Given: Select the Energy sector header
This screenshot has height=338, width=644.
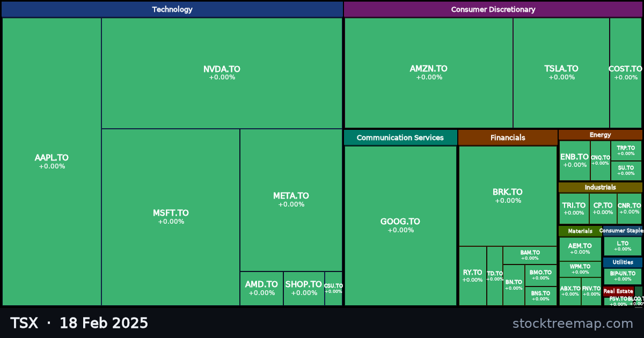Looking at the screenshot, I should 600,135.
